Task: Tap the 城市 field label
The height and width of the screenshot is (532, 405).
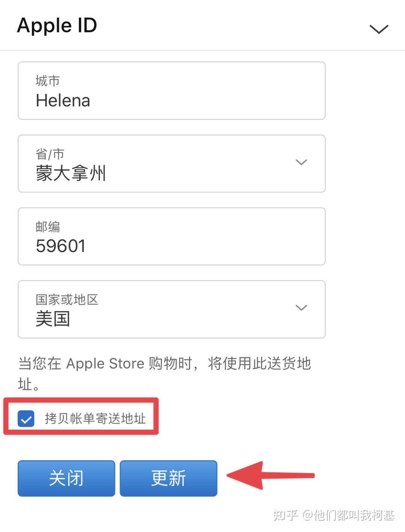Action: tap(48, 81)
